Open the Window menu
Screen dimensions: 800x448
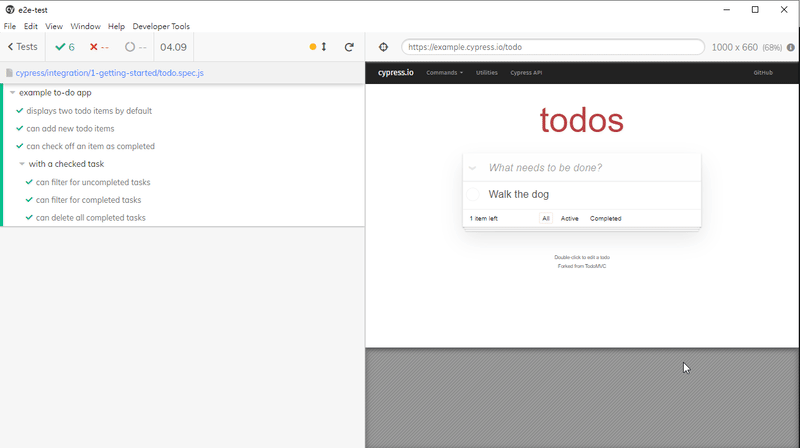tap(85, 26)
